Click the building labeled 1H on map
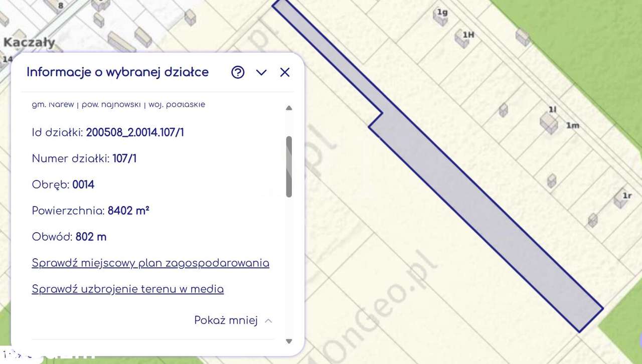The width and height of the screenshot is (642, 364). point(462,38)
